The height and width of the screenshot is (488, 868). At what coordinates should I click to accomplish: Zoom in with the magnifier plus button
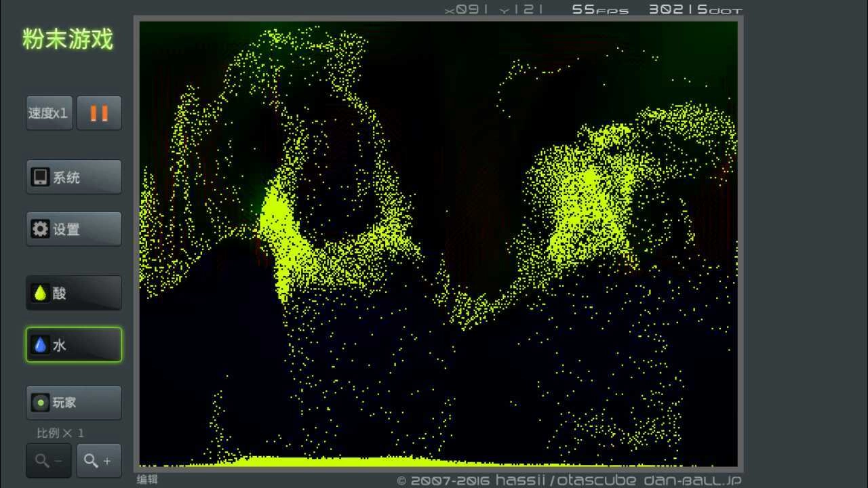(99, 461)
